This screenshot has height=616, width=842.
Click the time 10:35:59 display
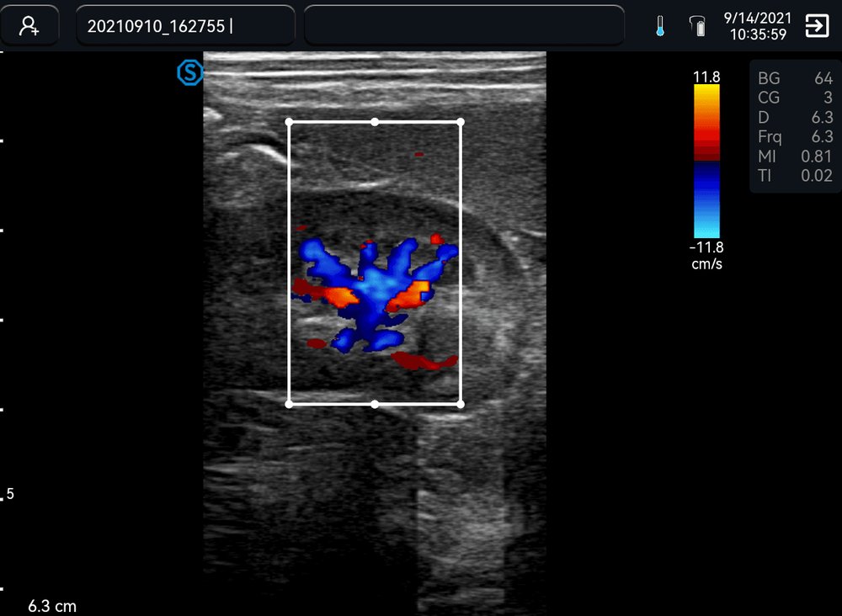pos(758,35)
